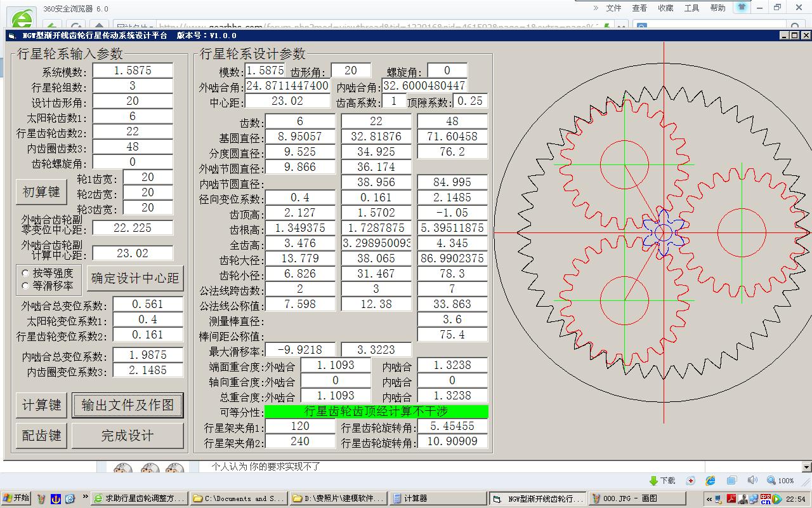
Task: Switch to 000.JPG - 画图 taskbar window
Action: click(638, 498)
